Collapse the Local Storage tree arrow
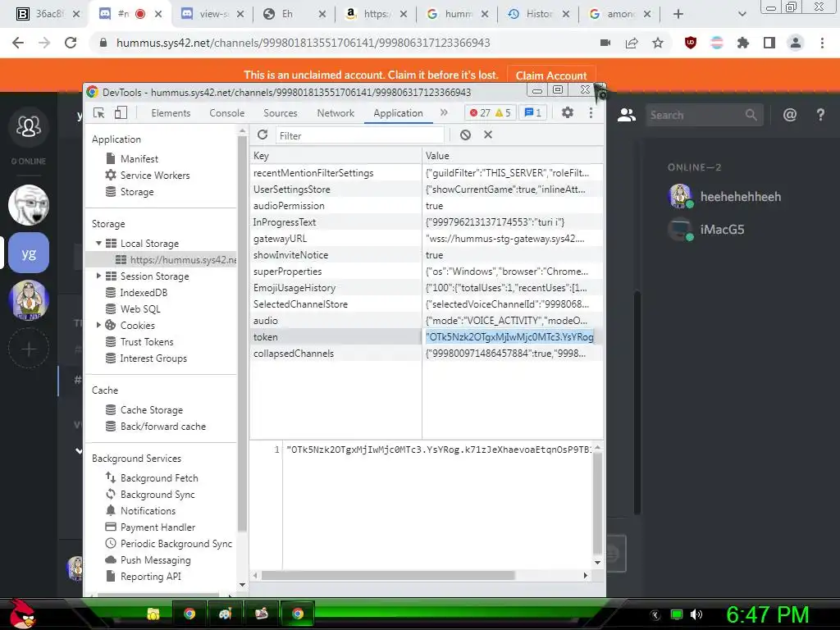The width and height of the screenshot is (840, 630). point(98,243)
